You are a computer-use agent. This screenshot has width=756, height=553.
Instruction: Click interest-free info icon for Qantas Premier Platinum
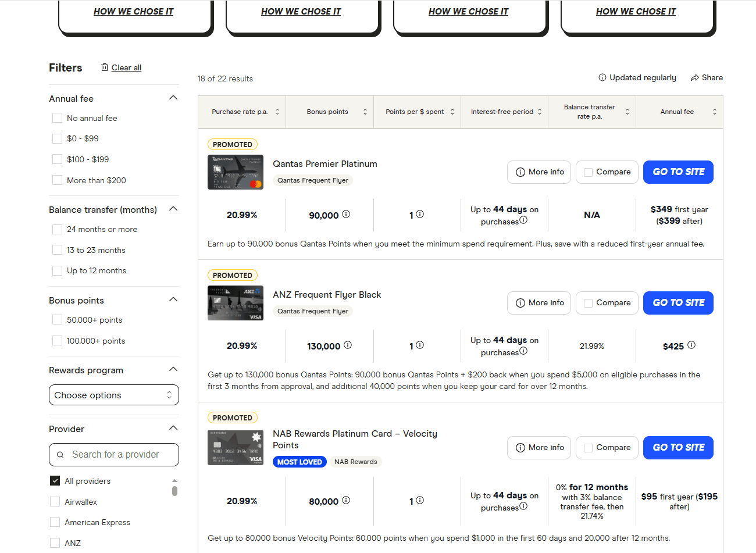tap(523, 220)
